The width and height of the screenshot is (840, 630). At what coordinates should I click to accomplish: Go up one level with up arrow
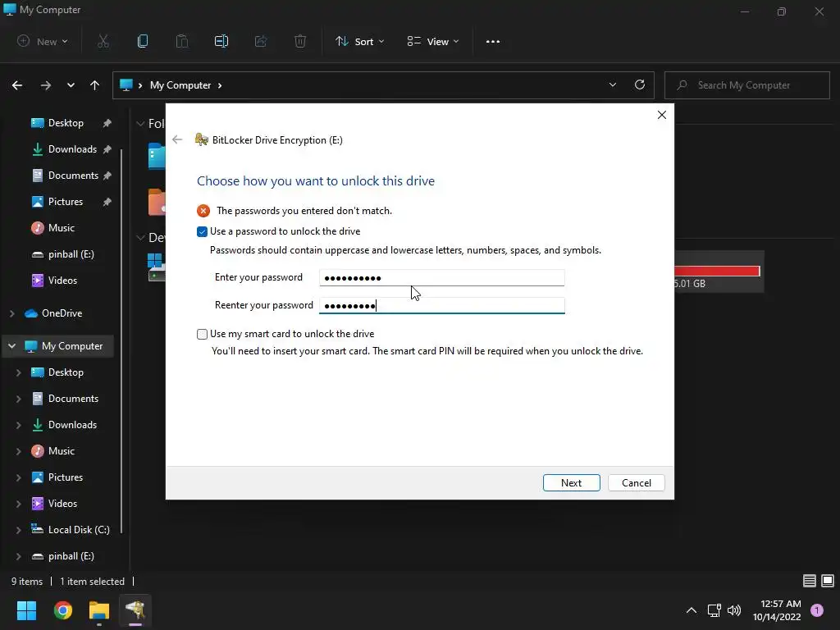(95, 85)
